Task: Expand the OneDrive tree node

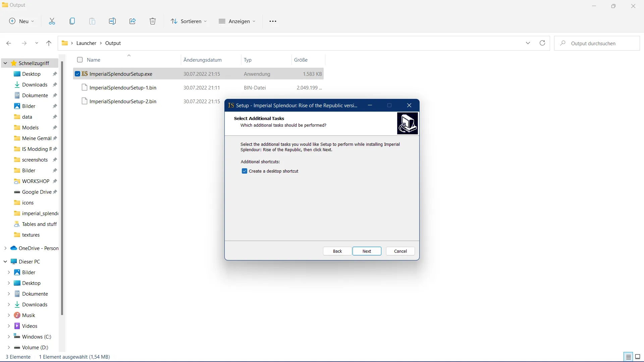Action: pos(5,248)
